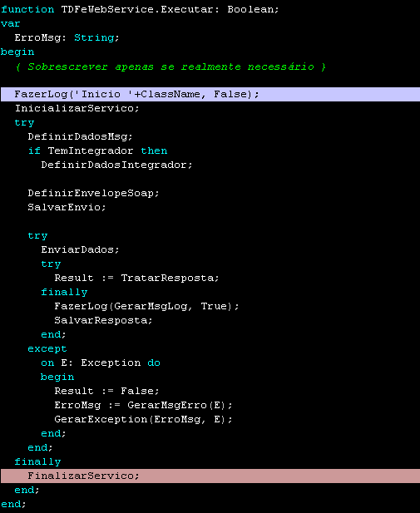
Task: Click the except keyword
Action: [x=47, y=348]
